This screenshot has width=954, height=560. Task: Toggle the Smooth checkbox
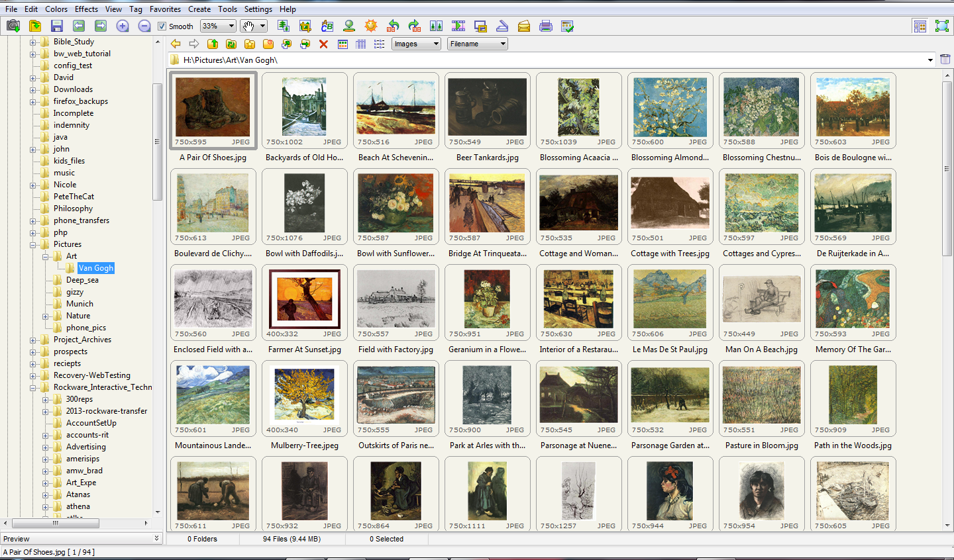pos(162,26)
